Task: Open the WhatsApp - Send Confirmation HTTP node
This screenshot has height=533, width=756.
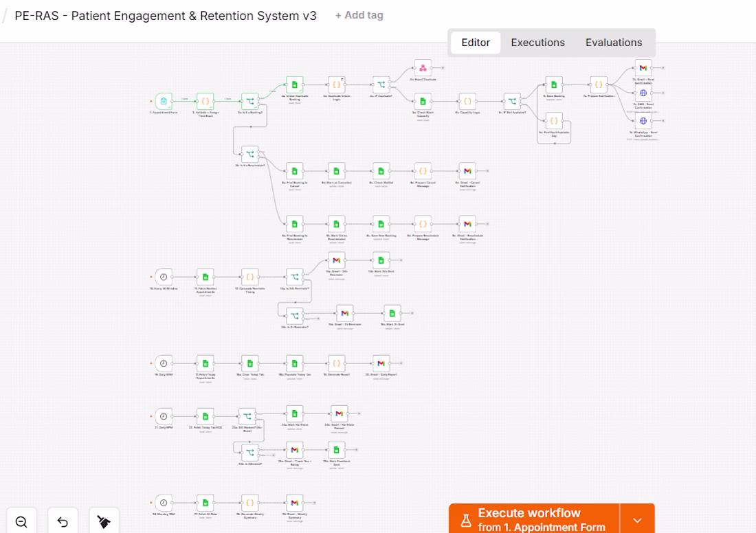Action: pos(643,121)
